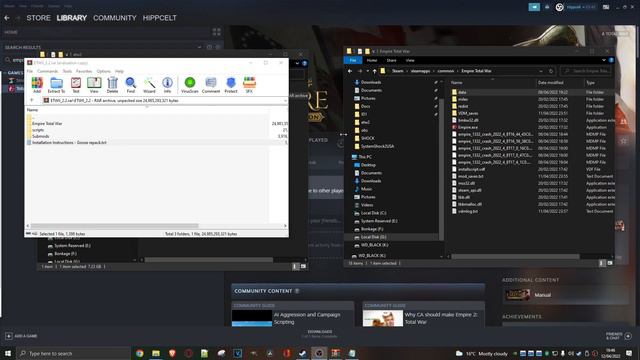Open the WinRAR Commands menu
640x360 pixels.
[47, 71]
